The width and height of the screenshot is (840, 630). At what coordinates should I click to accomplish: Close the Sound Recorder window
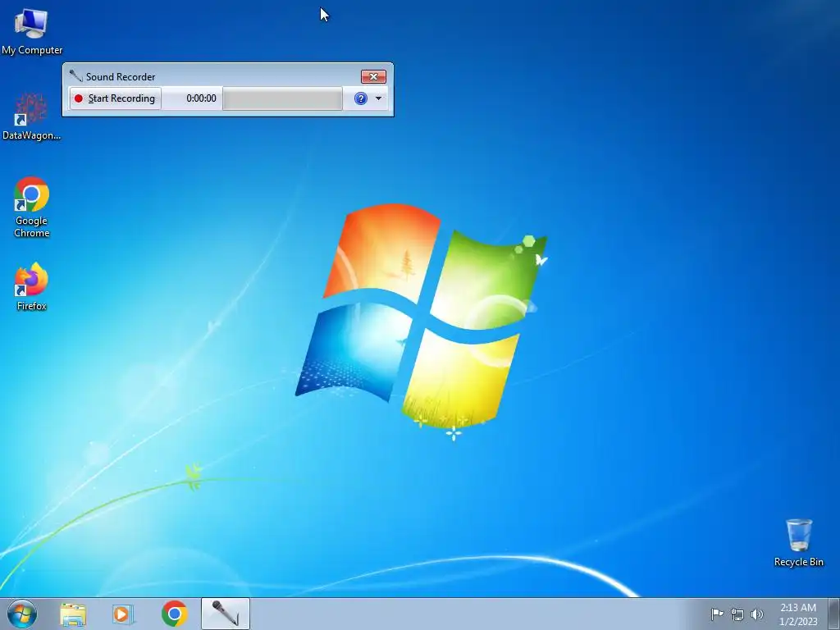(373, 76)
